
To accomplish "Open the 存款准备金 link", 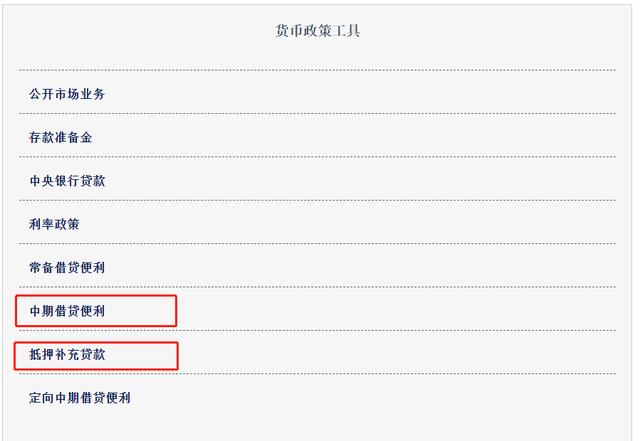I will [60, 138].
